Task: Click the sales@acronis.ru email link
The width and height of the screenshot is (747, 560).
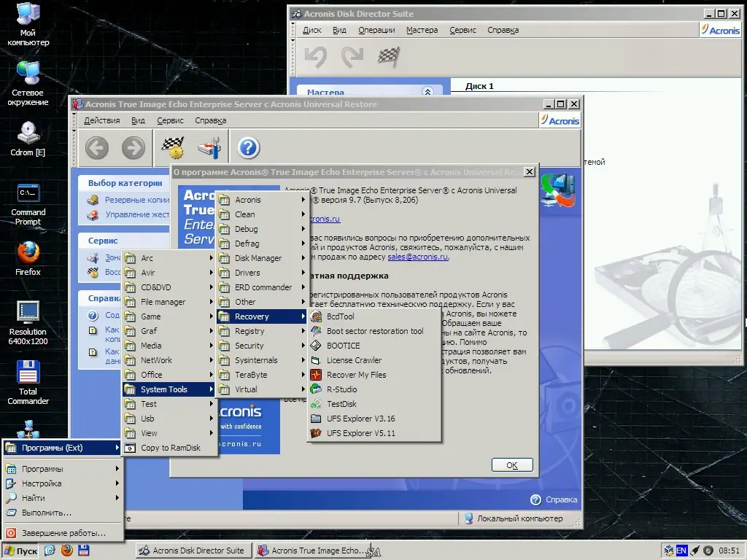Action: point(418,257)
